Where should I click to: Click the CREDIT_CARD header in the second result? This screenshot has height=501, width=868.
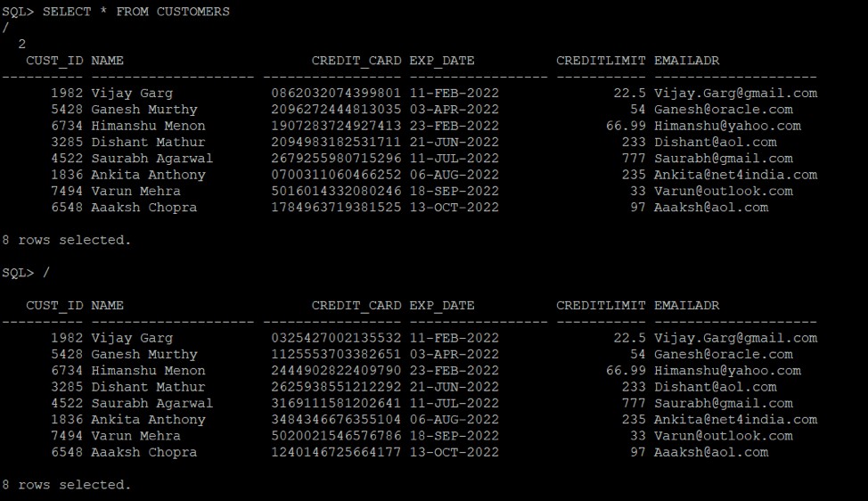coord(356,305)
